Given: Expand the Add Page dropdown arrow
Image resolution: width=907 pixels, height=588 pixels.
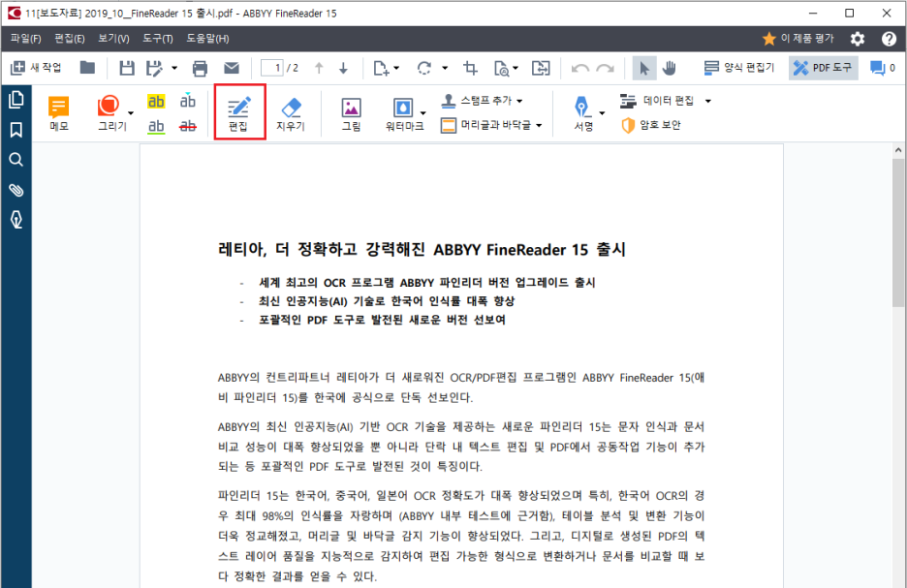Looking at the screenshot, I should click(x=397, y=68).
